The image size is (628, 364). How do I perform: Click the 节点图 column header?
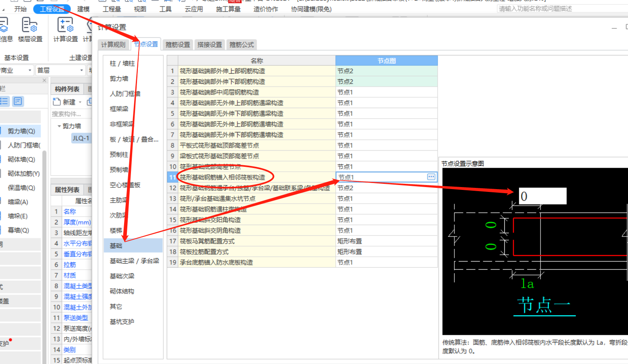[x=386, y=61]
